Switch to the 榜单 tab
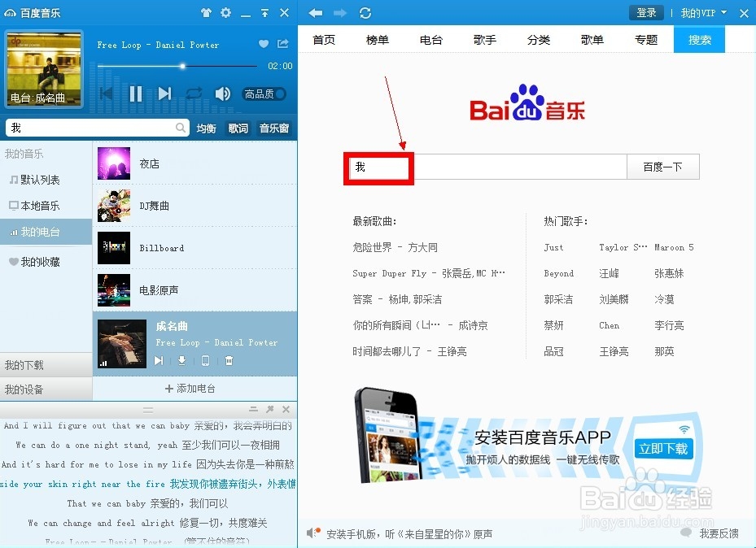 [x=377, y=40]
